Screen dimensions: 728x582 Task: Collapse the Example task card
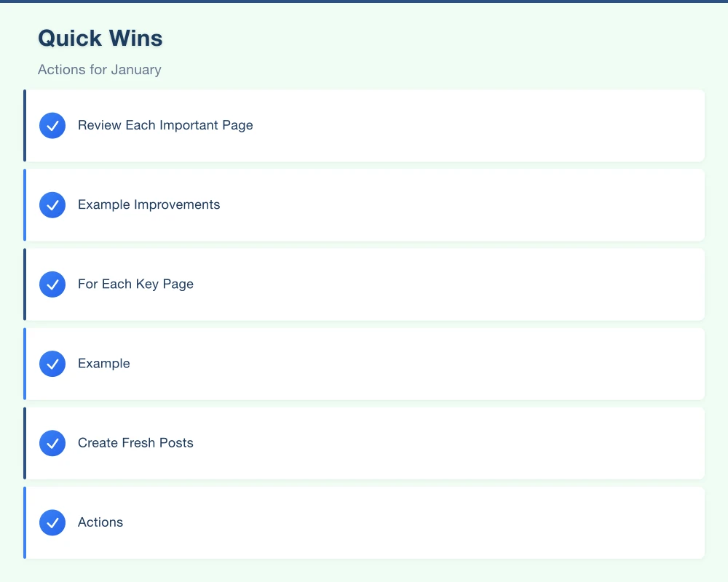364,364
